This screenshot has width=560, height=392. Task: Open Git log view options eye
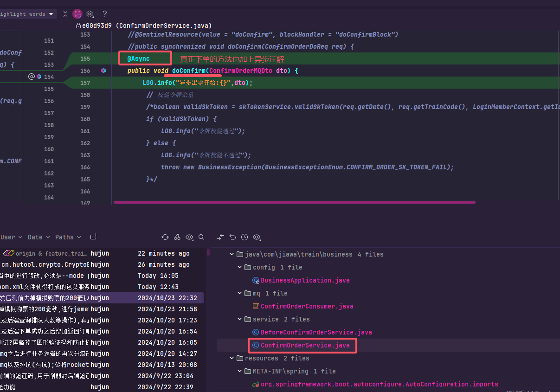pos(189,237)
